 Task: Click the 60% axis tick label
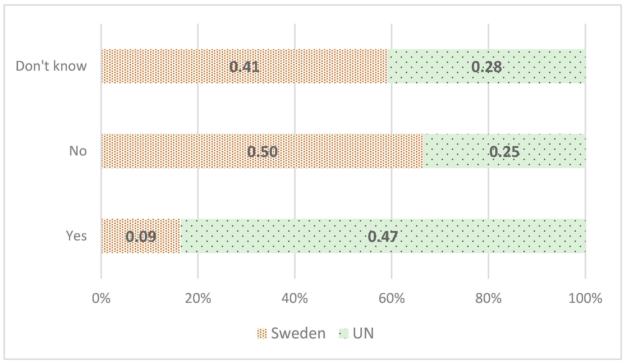point(392,298)
